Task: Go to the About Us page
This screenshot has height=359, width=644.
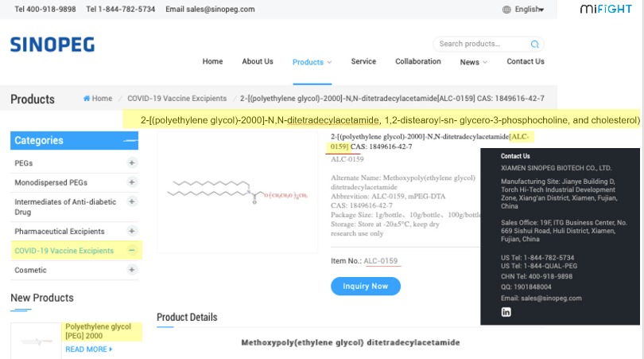Action: [258, 61]
